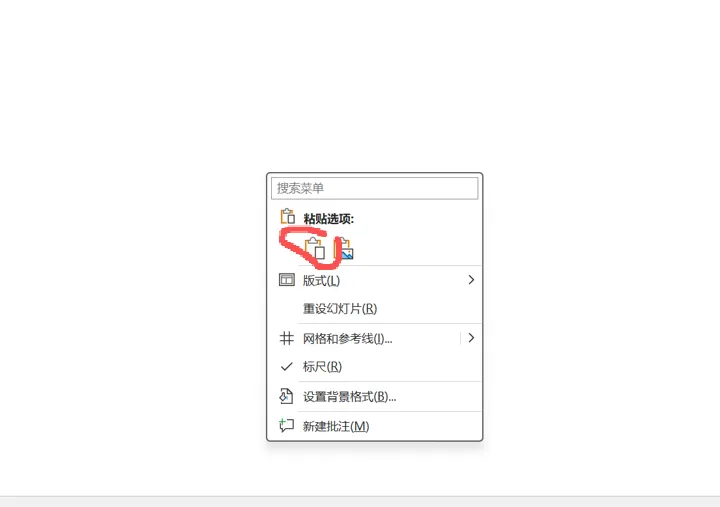720x507 pixels.
Task: Click the format background paint-bucket icon
Action: (286, 396)
